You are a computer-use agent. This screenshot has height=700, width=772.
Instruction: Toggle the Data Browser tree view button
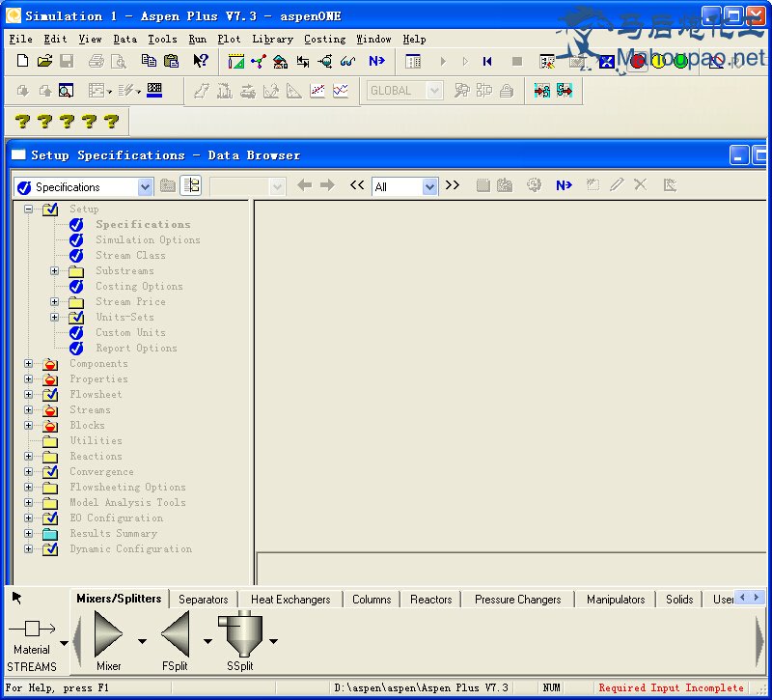191,185
